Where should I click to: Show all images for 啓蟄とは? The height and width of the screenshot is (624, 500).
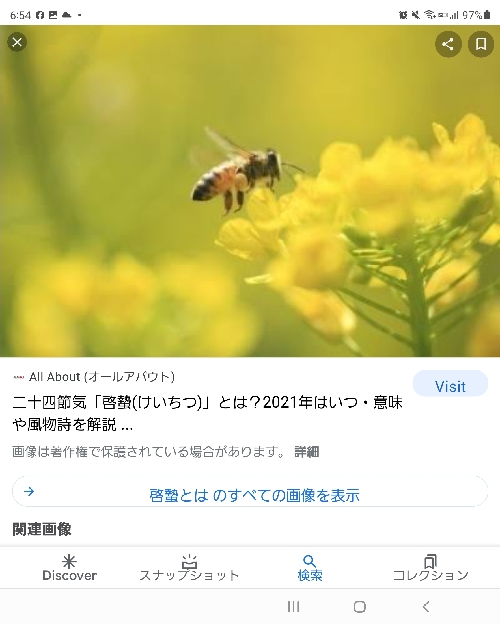pyautogui.click(x=250, y=491)
